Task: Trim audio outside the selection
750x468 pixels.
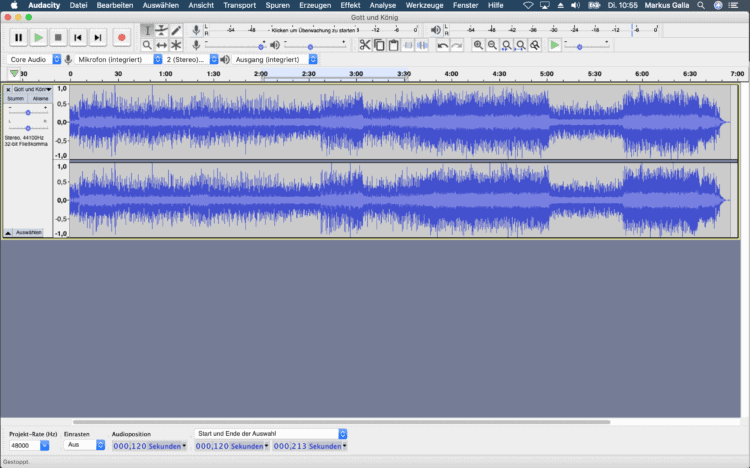Action: pyautogui.click(x=408, y=45)
